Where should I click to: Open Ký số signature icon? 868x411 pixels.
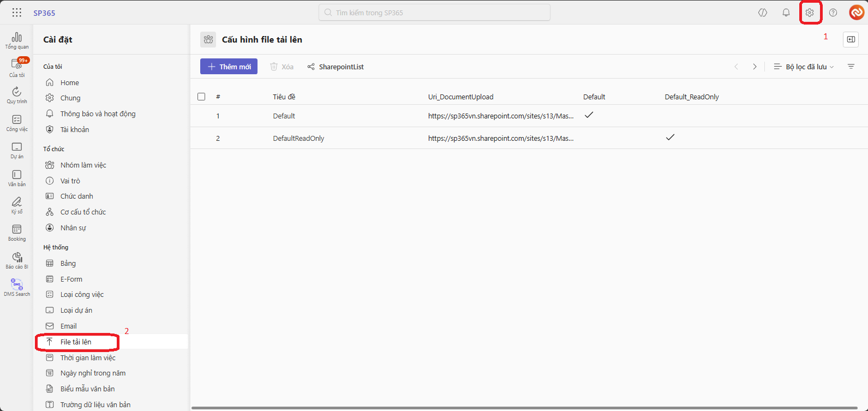[17, 205]
